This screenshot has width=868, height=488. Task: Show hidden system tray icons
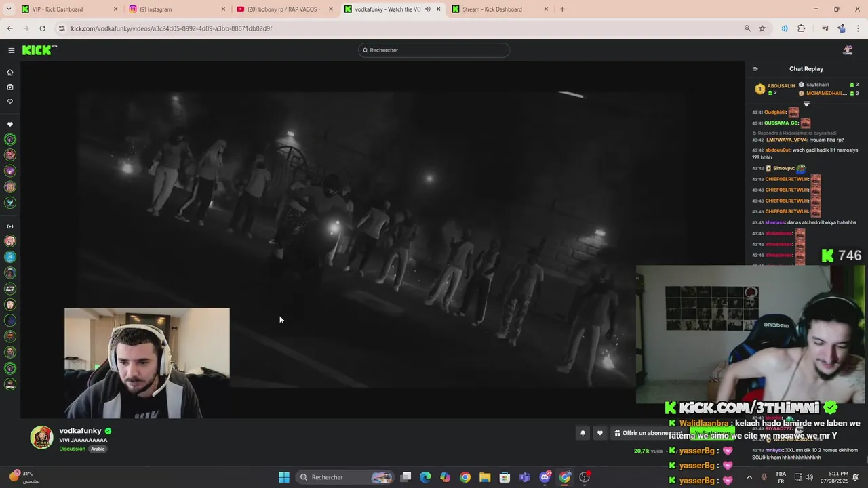[x=749, y=477]
